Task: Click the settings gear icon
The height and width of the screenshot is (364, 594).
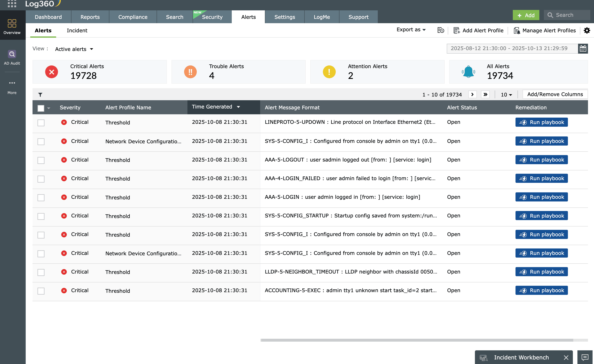Action: click(587, 30)
